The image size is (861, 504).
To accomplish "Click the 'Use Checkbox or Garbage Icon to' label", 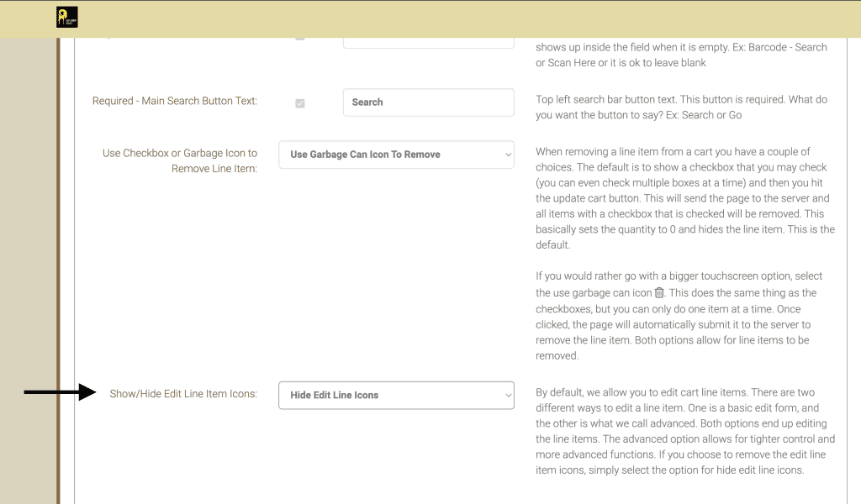I will (180, 160).
